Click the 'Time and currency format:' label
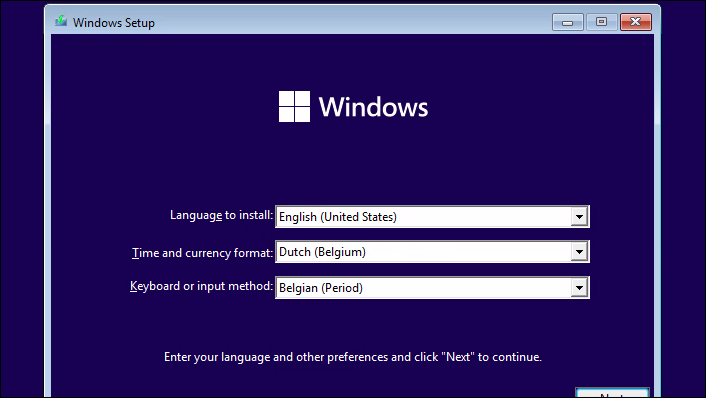The image size is (706, 398). point(203,253)
